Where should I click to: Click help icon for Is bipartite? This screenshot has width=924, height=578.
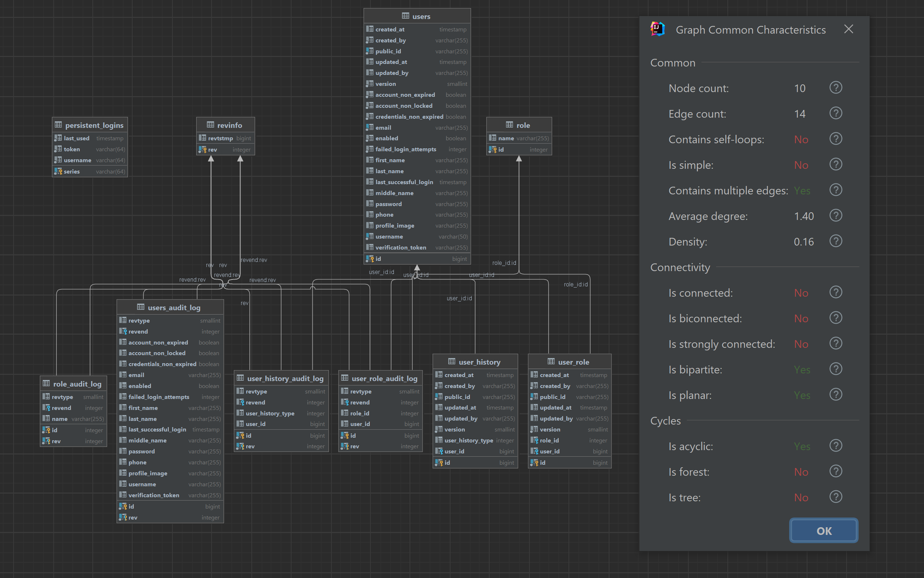(x=836, y=369)
